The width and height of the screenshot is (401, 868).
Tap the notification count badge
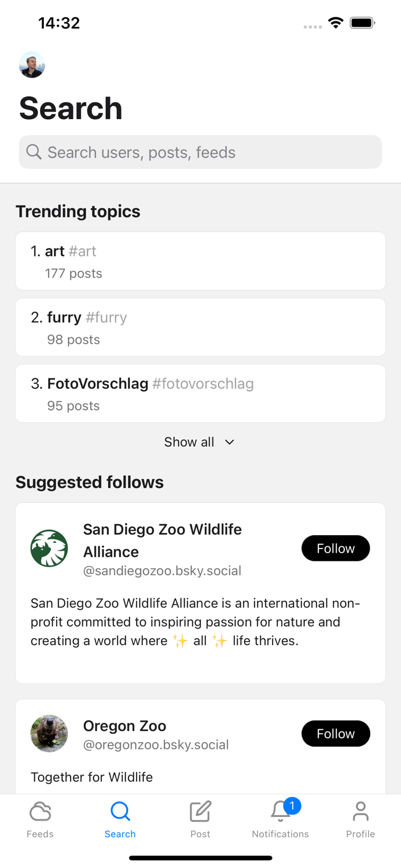[292, 806]
